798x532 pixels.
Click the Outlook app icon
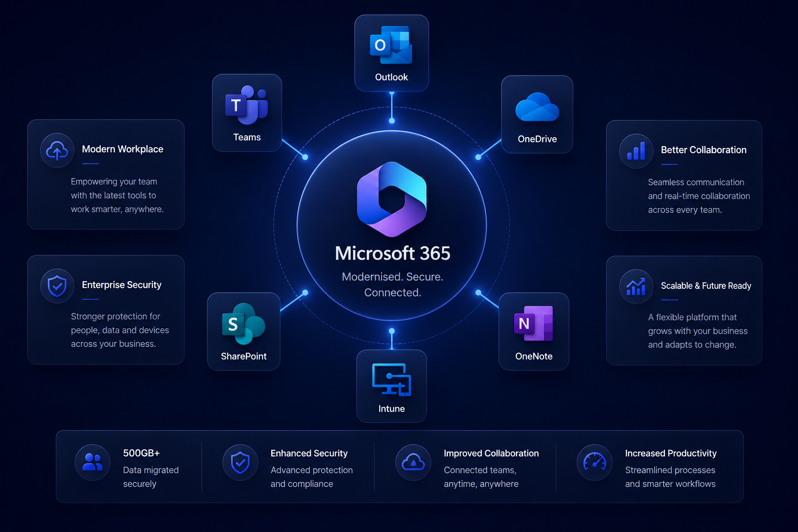coord(391,46)
